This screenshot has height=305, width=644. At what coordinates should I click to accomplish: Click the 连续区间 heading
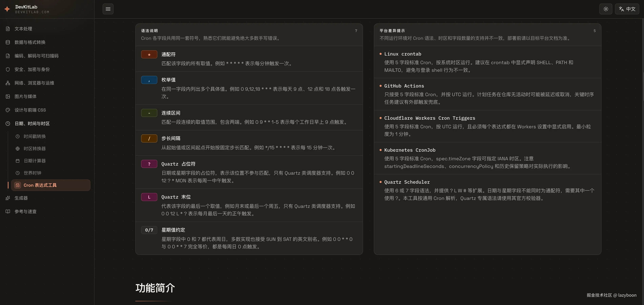[171, 113]
